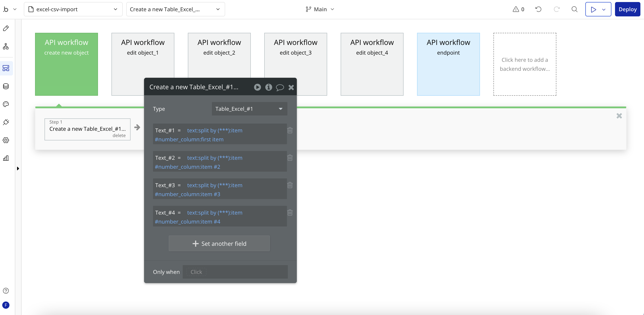Screen dimensions: 644x315
Task: Expand the collapsed sidebar arrow
Action: [x=18, y=169]
